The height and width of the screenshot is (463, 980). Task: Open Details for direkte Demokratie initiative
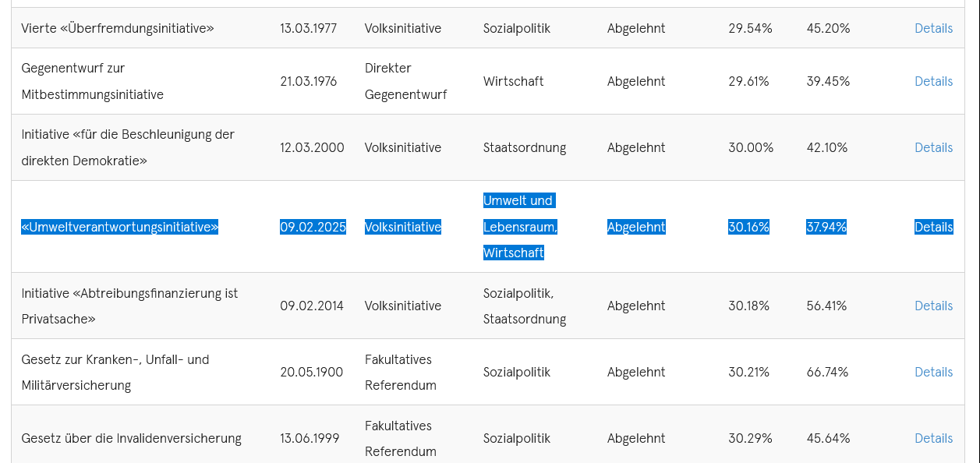933,147
